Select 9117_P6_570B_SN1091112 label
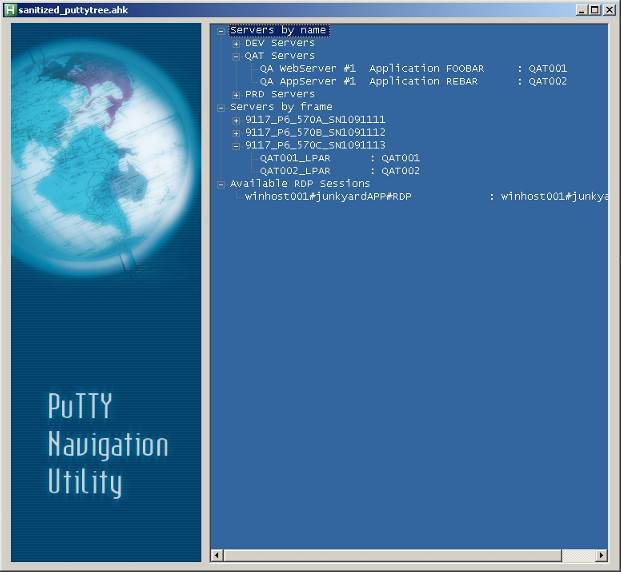 click(315, 132)
